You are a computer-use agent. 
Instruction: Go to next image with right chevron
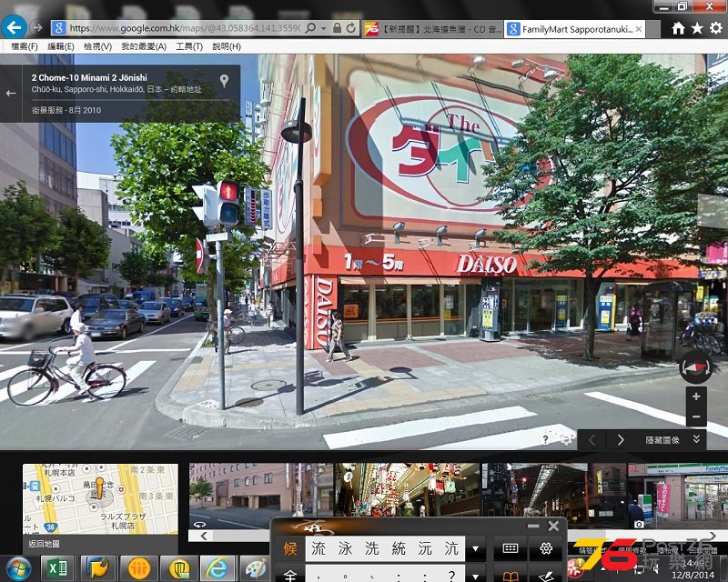point(621,440)
